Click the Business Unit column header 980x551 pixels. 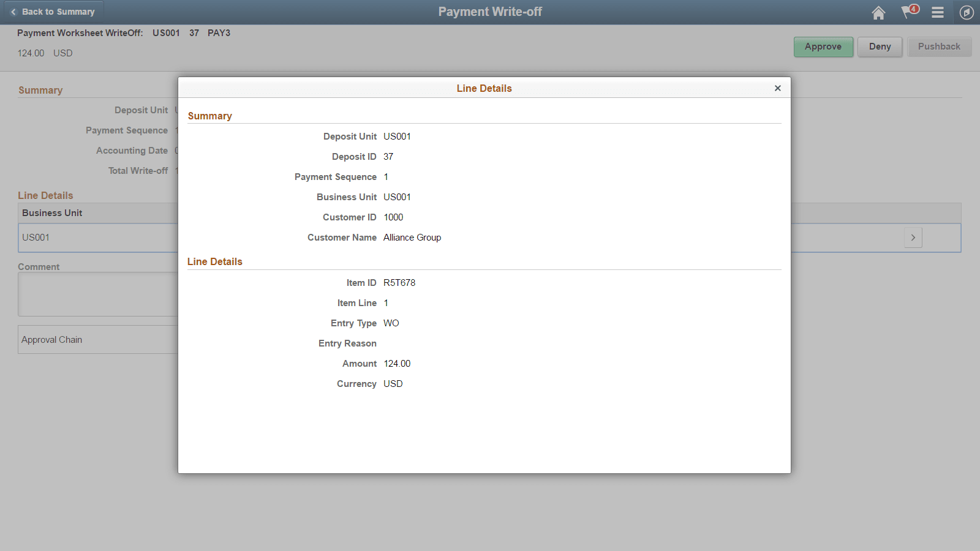click(51, 213)
